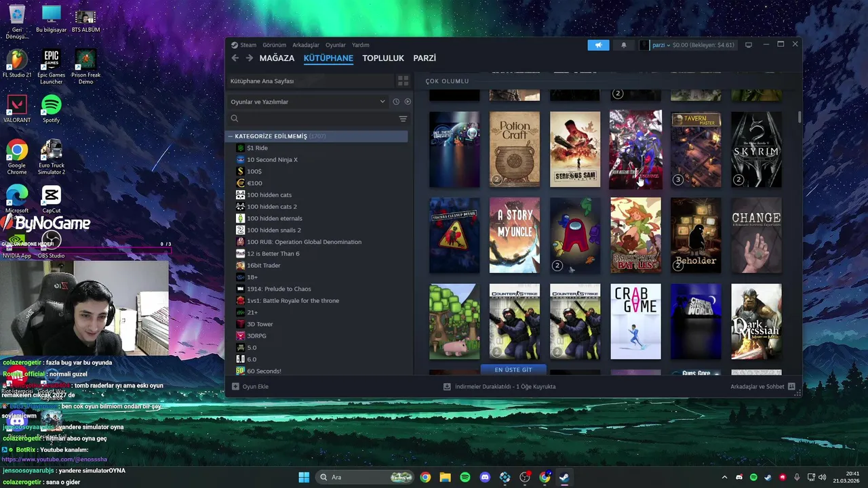Open the advanced filter options icon
The image size is (868, 488).
point(403,119)
